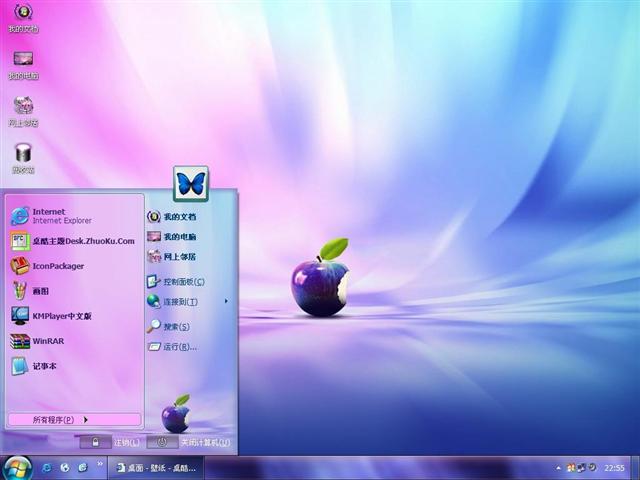Expand the 连接到(T) submenu
Viewport: 640px width, 480px height.
tap(185, 301)
